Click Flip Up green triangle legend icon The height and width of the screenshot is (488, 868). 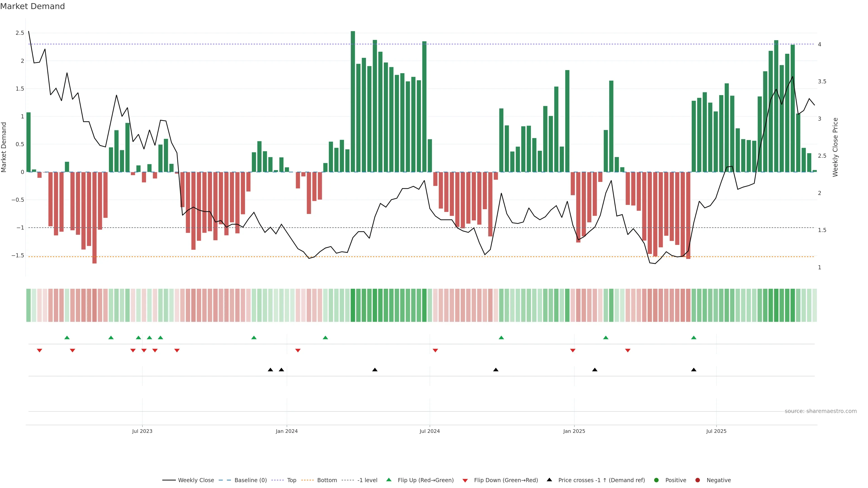point(389,480)
